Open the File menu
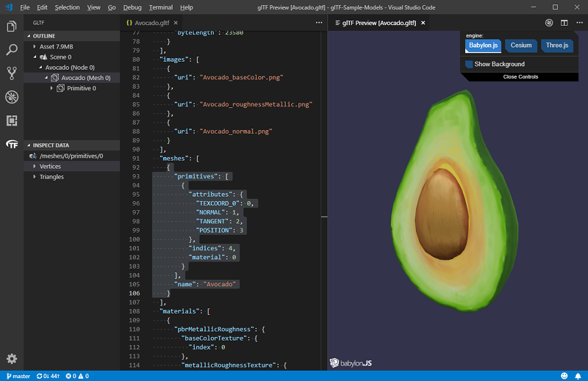The width and height of the screenshot is (588, 381). (x=25, y=7)
